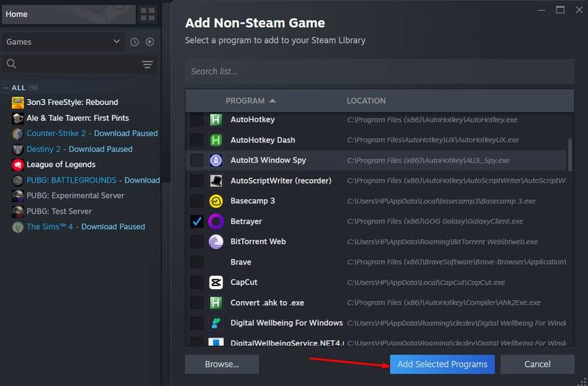This screenshot has width=588, height=386.
Task: Click the Browse... button
Action: click(222, 364)
